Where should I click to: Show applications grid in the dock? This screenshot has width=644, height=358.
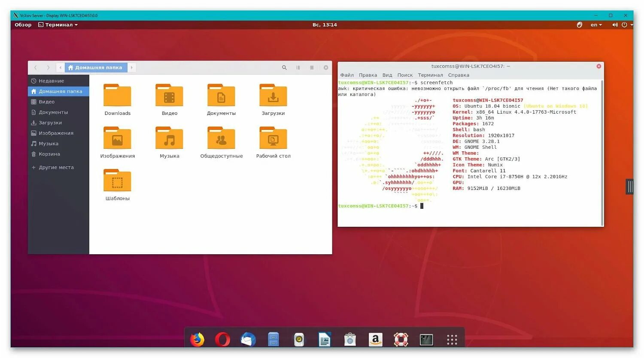452,340
